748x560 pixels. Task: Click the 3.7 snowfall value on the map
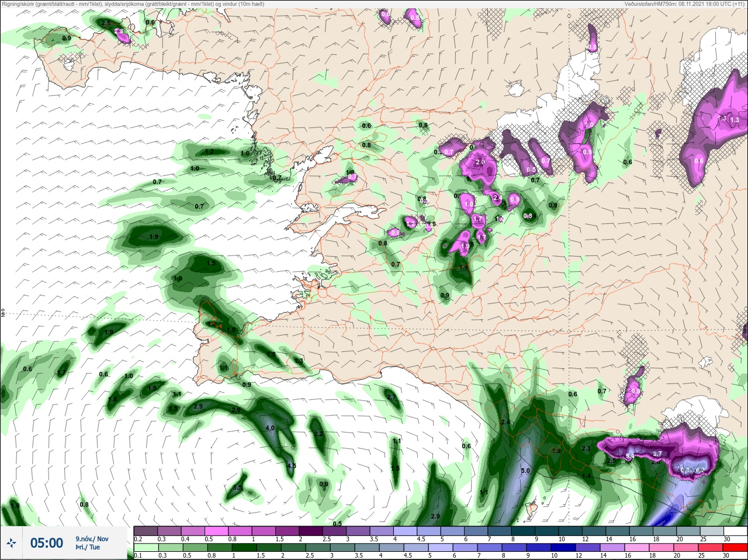click(x=657, y=454)
